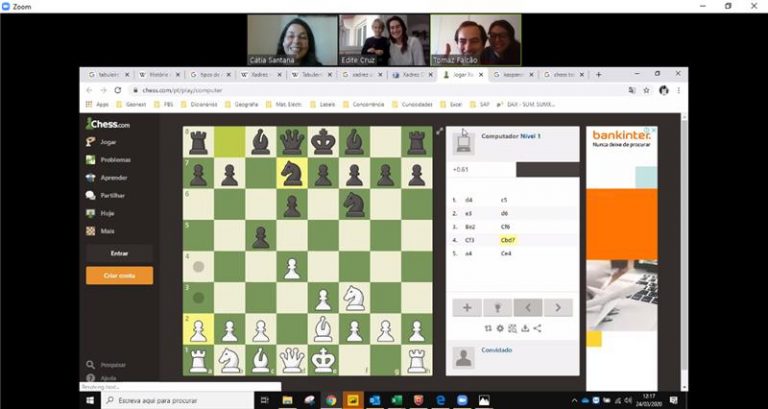Click the orange Criar conta button
768x409 pixels.
[119, 275]
